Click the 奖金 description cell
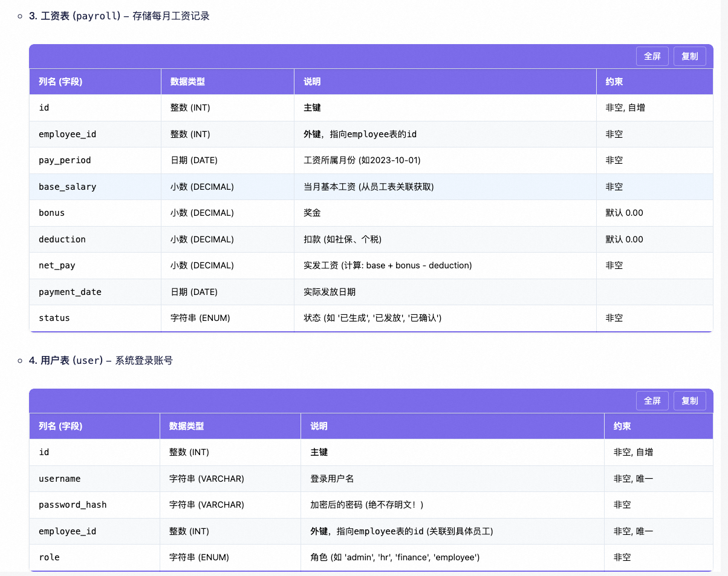The height and width of the screenshot is (576, 728). [x=445, y=213]
